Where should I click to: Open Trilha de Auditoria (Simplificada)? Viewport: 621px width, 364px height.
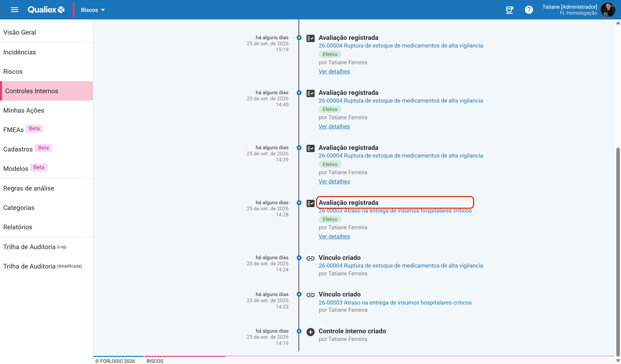47,266
